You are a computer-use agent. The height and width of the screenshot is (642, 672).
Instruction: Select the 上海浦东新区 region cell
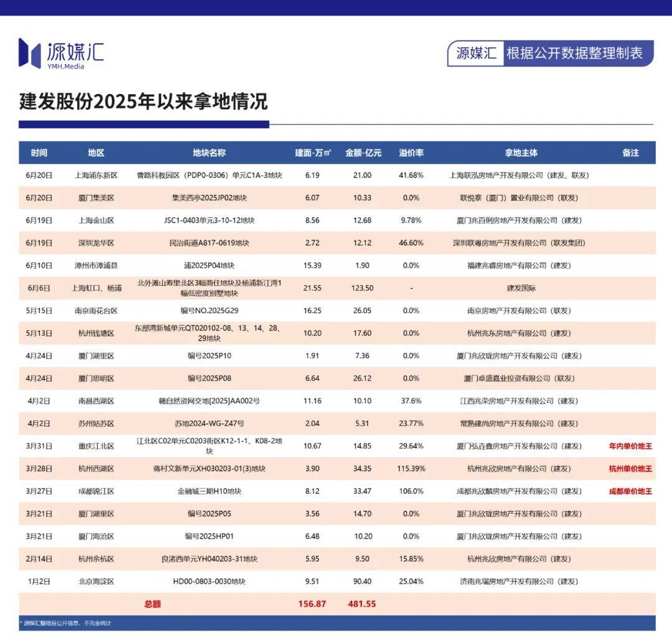96,176
